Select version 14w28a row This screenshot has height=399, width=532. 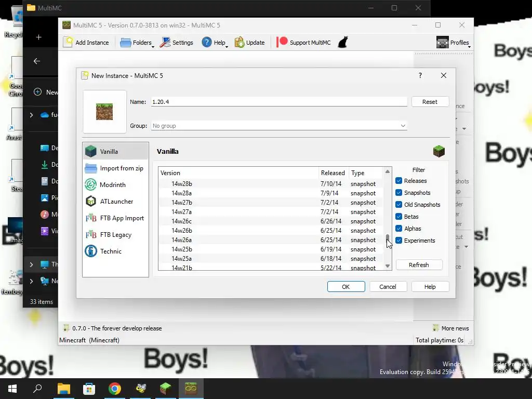coord(271,193)
